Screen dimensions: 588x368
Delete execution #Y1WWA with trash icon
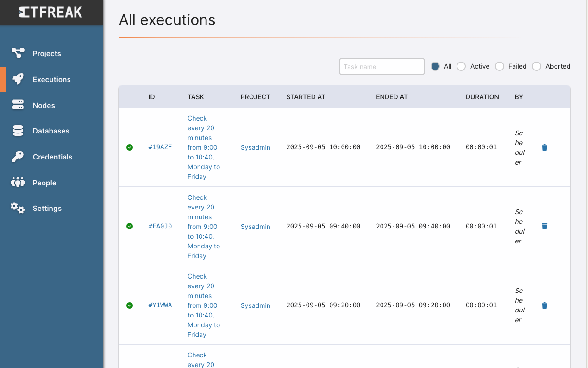544,305
